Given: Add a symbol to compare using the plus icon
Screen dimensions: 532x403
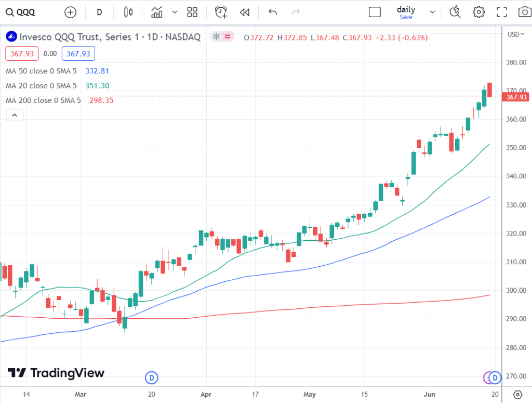Looking at the screenshot, I should (x=70, y=12).
